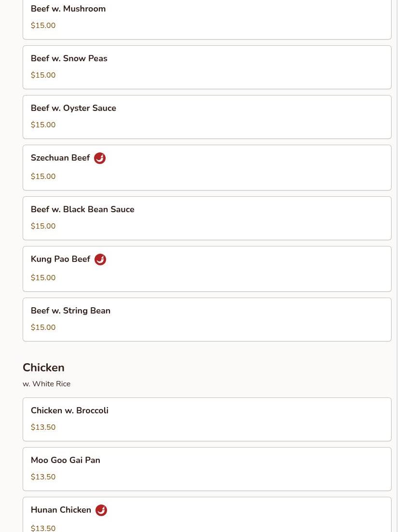Choose the Beef w. String Bean item
407x532 pixels.
point(207,320)
